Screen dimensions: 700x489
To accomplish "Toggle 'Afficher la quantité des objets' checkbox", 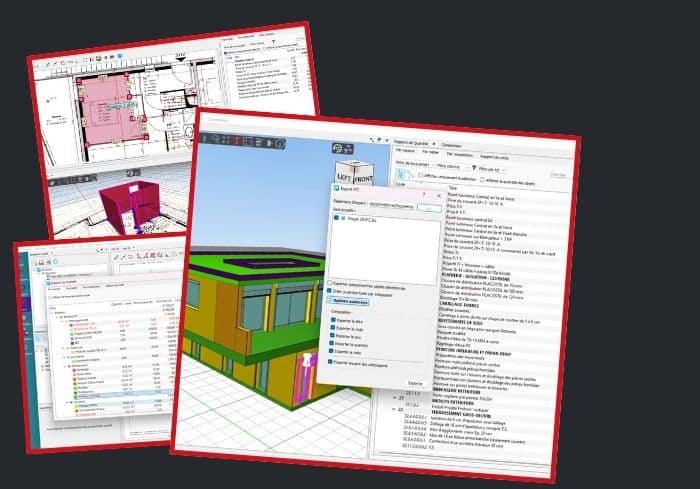I will coord(482,180).
